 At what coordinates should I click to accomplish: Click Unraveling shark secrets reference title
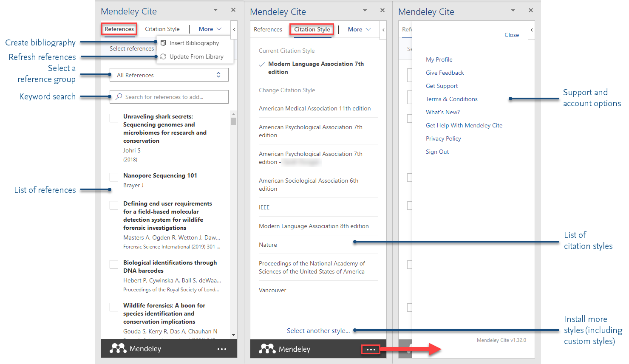coord(165,128)
